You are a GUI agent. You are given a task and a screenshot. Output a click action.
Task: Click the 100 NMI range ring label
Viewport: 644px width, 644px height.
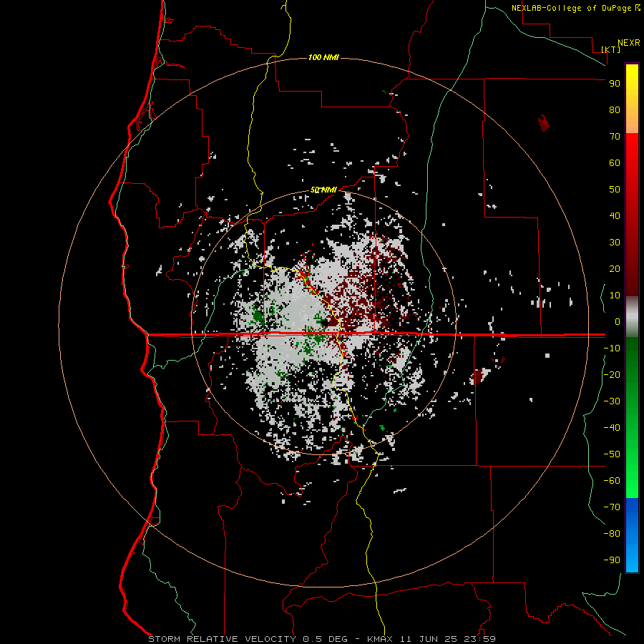coord(323,57)
